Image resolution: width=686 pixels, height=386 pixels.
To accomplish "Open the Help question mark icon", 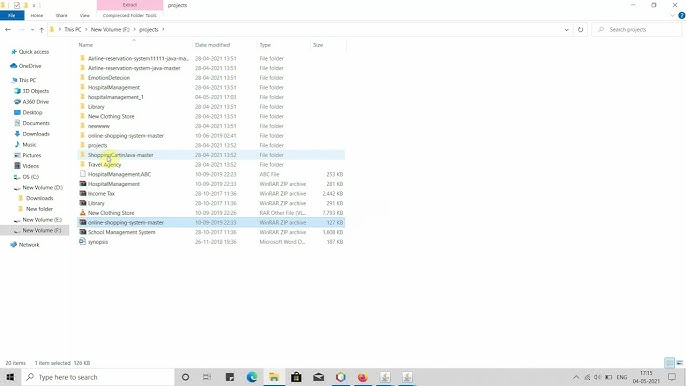I will (681, 15).
